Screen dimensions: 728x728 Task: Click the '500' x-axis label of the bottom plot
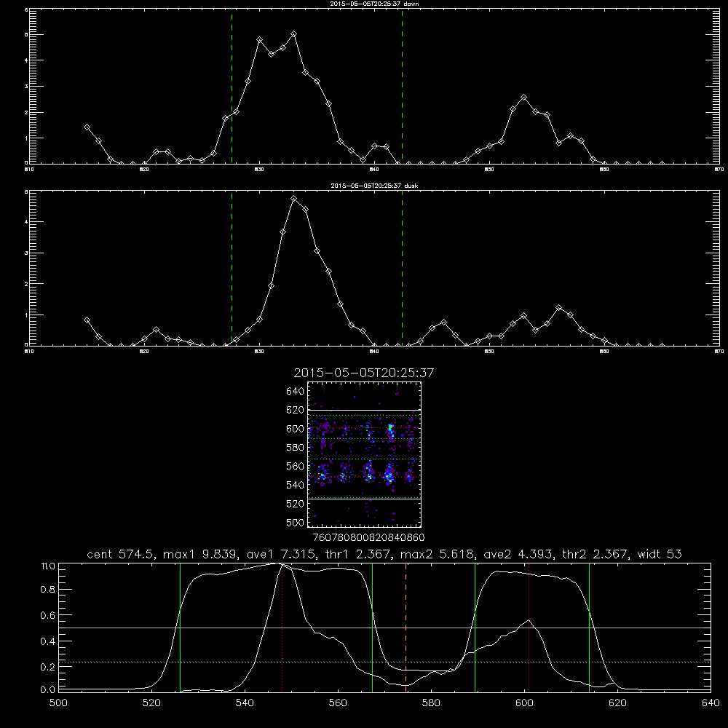[x=58, y=703]
